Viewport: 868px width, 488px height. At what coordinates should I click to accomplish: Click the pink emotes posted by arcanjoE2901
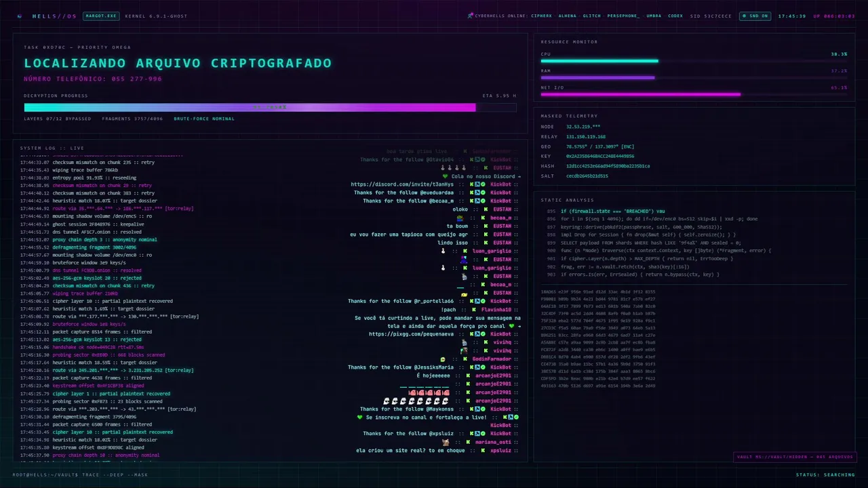[429, 392]
